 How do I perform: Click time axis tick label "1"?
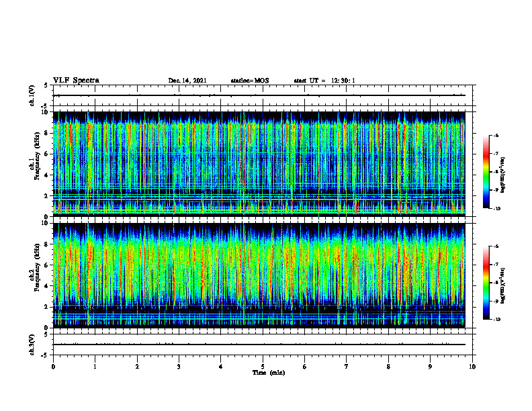(x=95, y=367)
